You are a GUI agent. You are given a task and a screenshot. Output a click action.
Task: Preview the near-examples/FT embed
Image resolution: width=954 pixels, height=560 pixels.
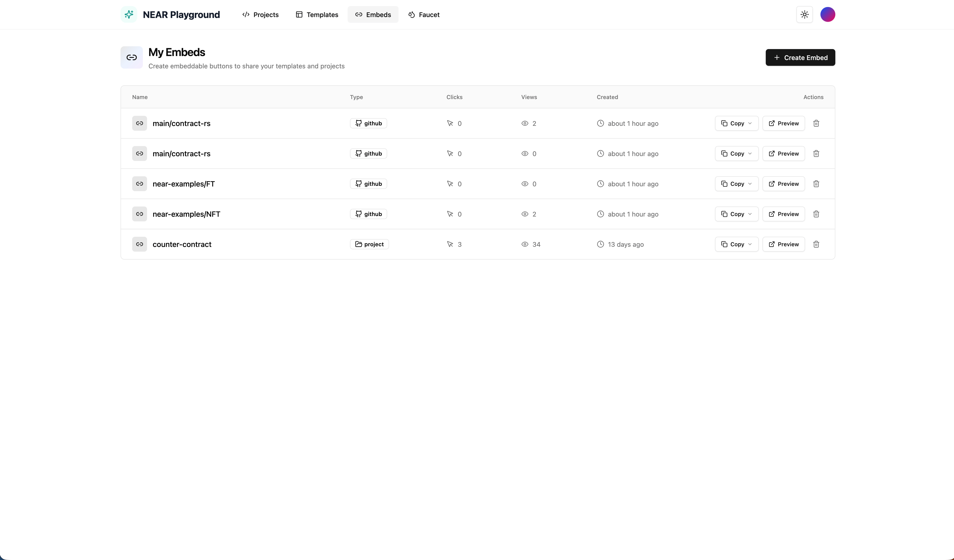784,184
